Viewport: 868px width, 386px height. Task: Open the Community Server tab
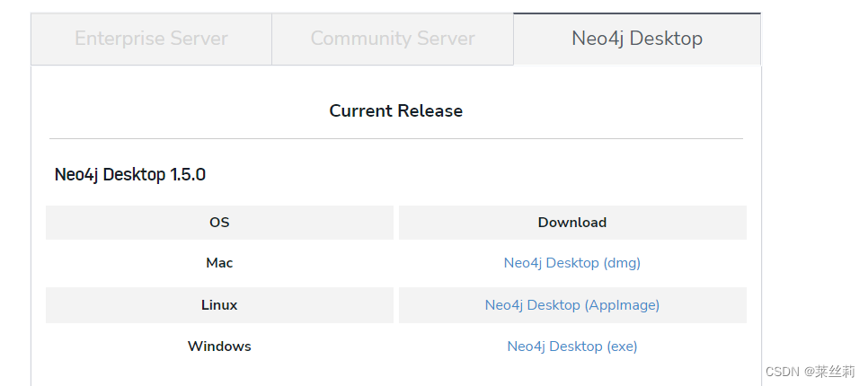pos(393,39)
